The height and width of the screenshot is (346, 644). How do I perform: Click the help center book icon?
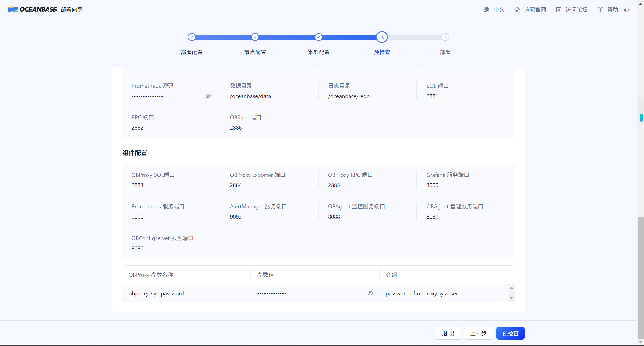[x=600, y=10]
